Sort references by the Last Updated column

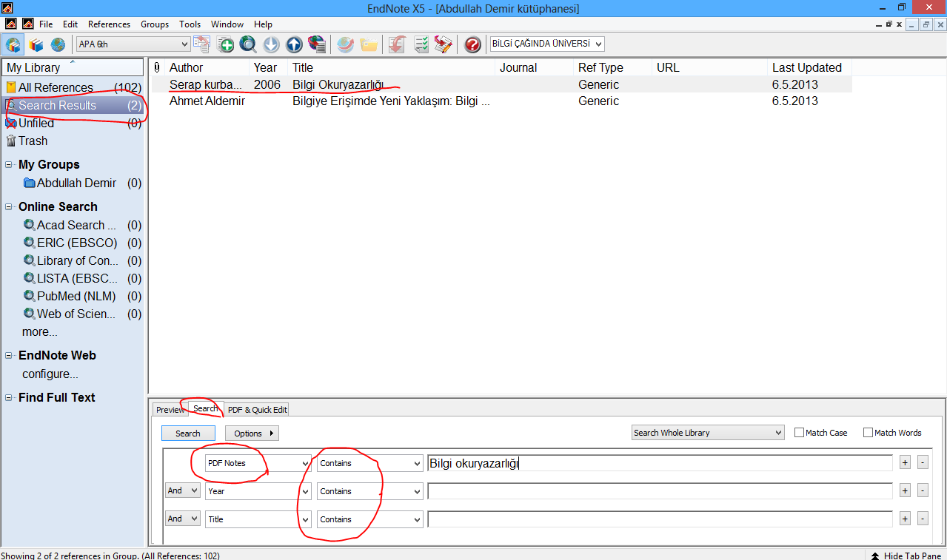coord(809,67)
